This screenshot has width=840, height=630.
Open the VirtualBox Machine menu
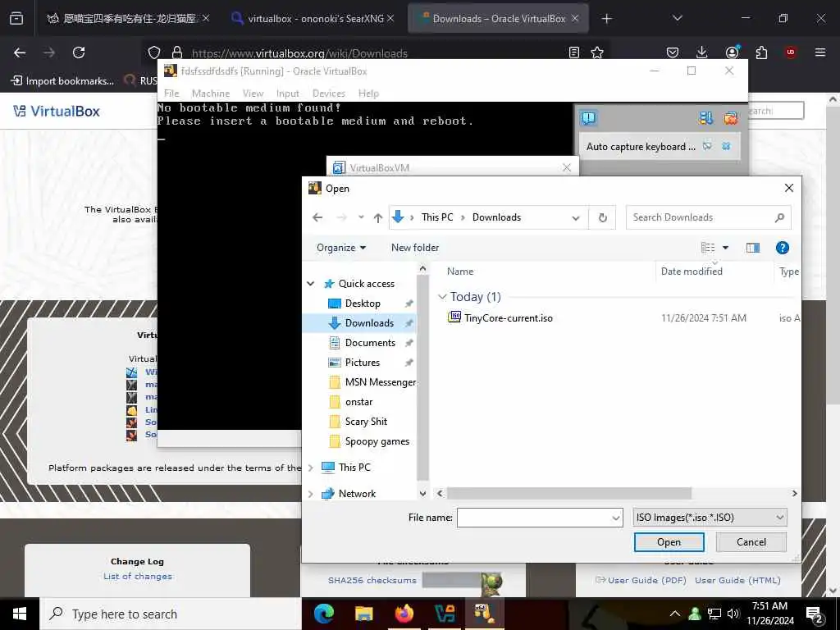click(x=211, y=94)
